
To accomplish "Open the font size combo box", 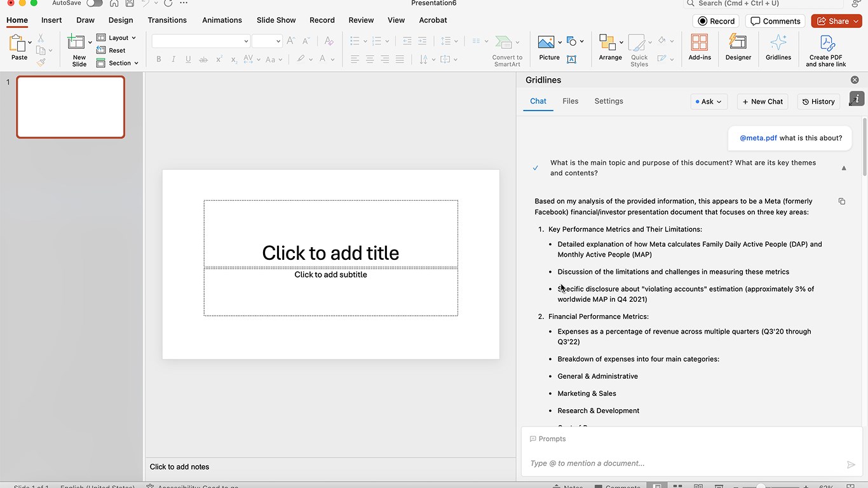I will point(267,41).
